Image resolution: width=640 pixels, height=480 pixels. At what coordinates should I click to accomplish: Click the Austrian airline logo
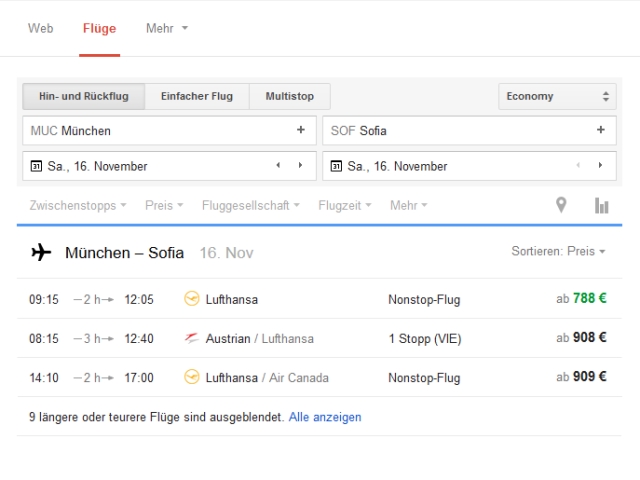[x=191, y=338]
